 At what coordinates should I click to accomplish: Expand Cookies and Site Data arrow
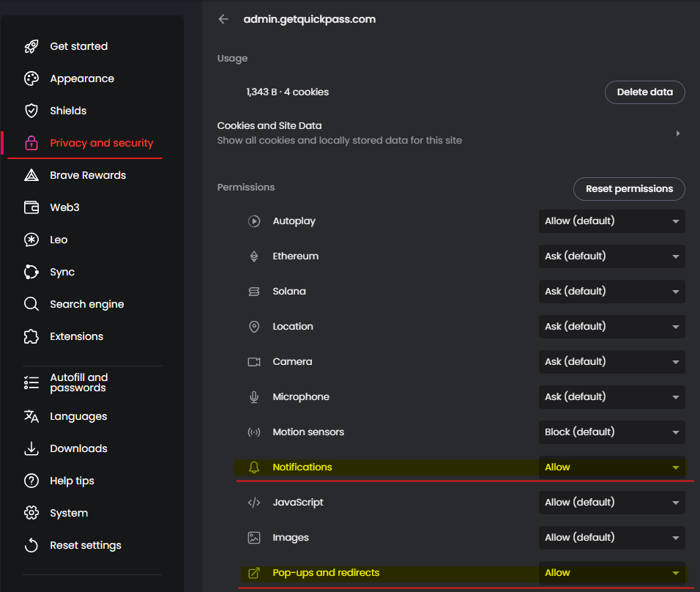pyautogui.click(x=678, y=133)
